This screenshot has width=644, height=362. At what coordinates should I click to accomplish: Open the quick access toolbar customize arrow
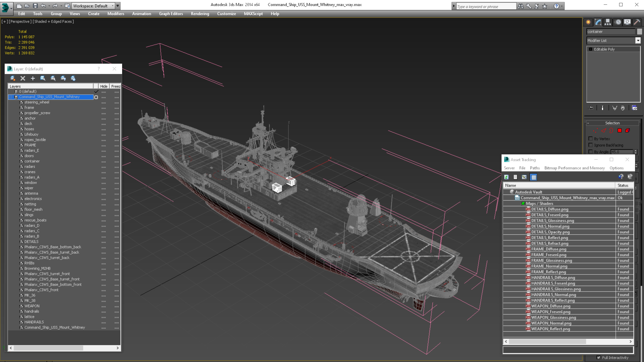point(117,6)
